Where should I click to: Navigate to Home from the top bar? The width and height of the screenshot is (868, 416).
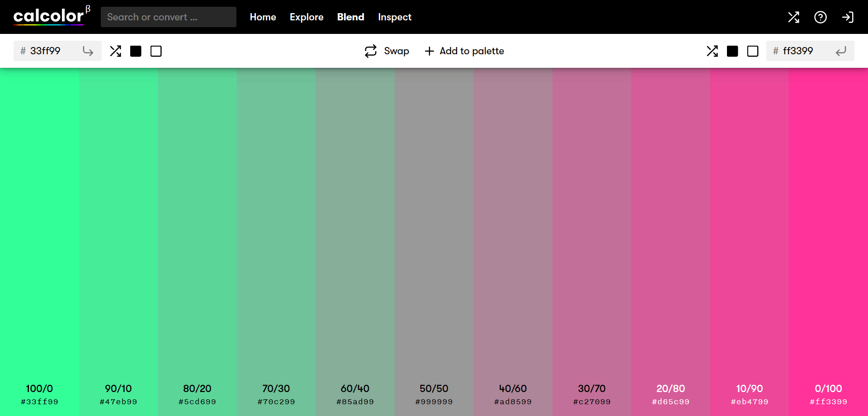(263, 17)
